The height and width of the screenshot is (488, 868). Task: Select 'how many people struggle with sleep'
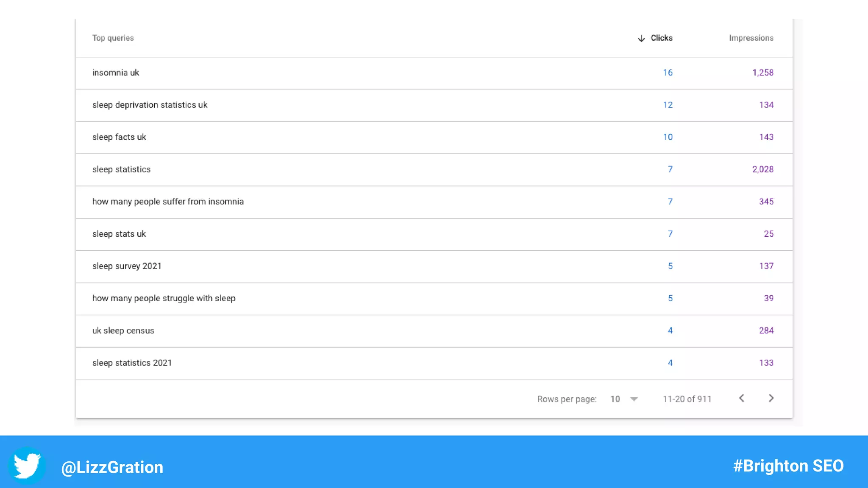(164, 298)
